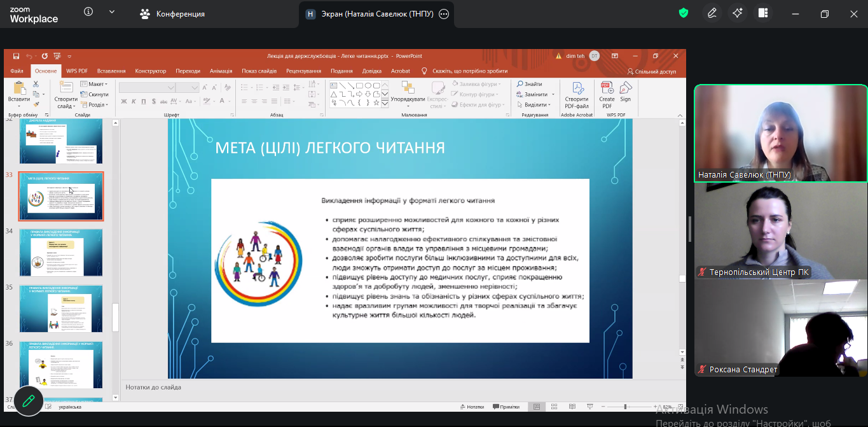Switch to the Анімація ribbon tab
Image resolution: width=868 pixels, height=427 pixels.
coord(221,71)
